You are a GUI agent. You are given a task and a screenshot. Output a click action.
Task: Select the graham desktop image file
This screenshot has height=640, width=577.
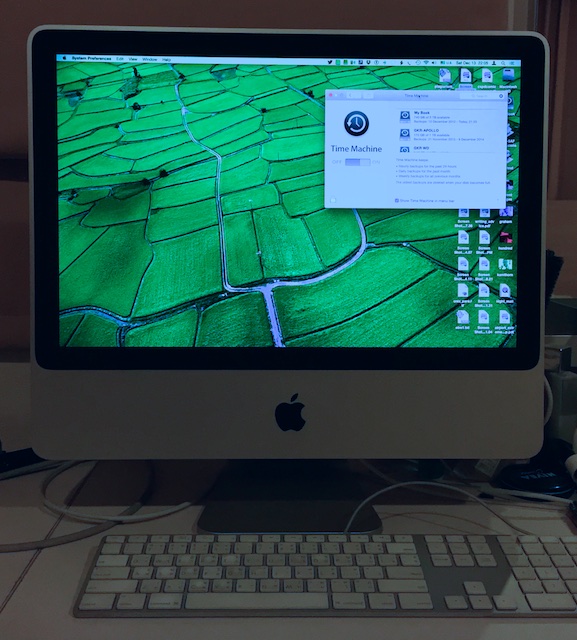(506, 216)
